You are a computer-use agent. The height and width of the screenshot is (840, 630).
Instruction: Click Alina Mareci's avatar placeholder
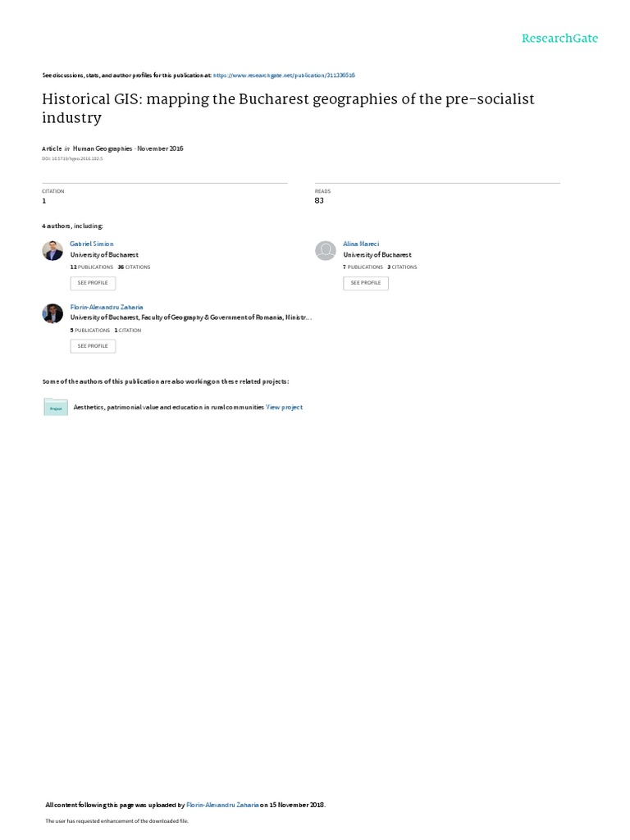[x=325, y=250]
